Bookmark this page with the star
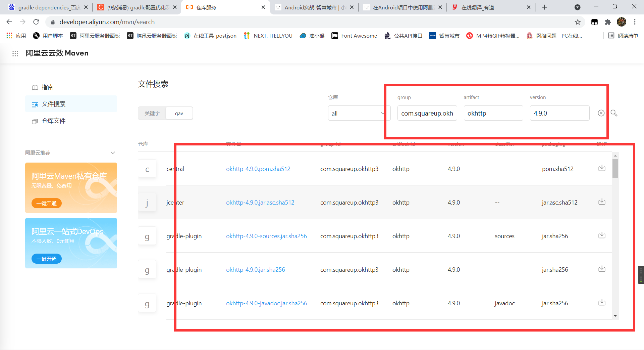 (578, 22)
